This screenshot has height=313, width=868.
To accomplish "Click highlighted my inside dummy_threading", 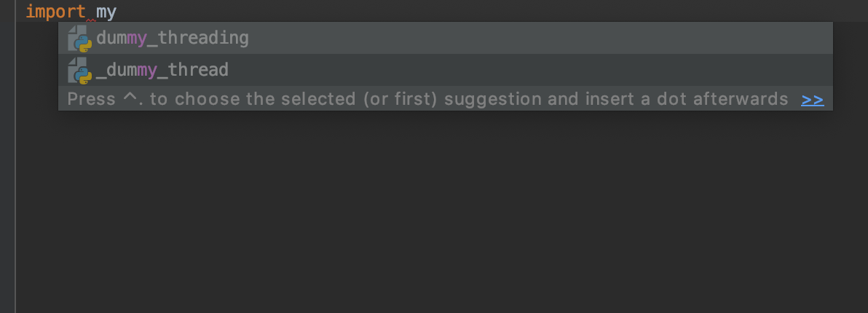I will [x=137, y=38].
